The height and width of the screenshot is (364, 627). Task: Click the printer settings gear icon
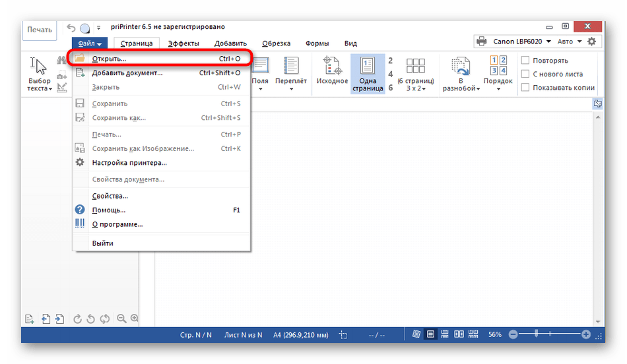[x=591, y=42]
